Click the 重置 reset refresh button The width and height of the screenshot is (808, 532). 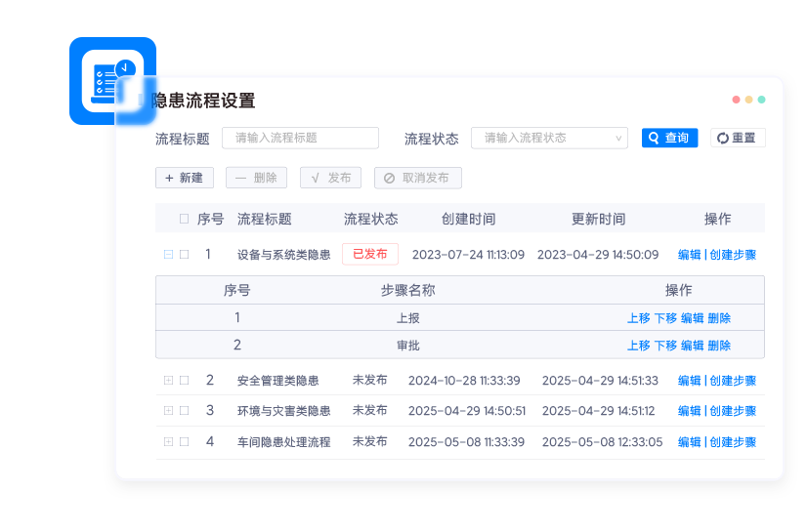(737, 138)
